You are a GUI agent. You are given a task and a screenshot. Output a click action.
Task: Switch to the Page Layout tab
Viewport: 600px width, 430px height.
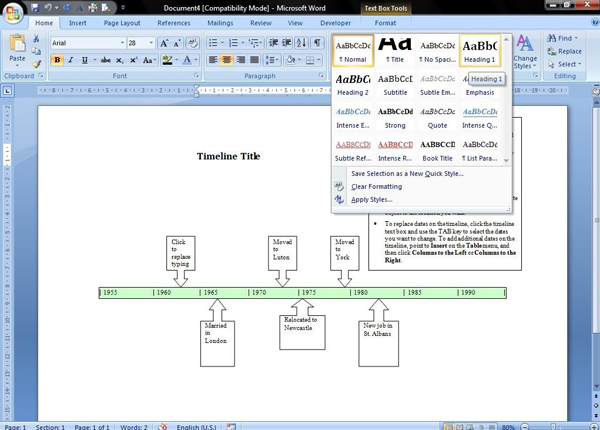122,23
